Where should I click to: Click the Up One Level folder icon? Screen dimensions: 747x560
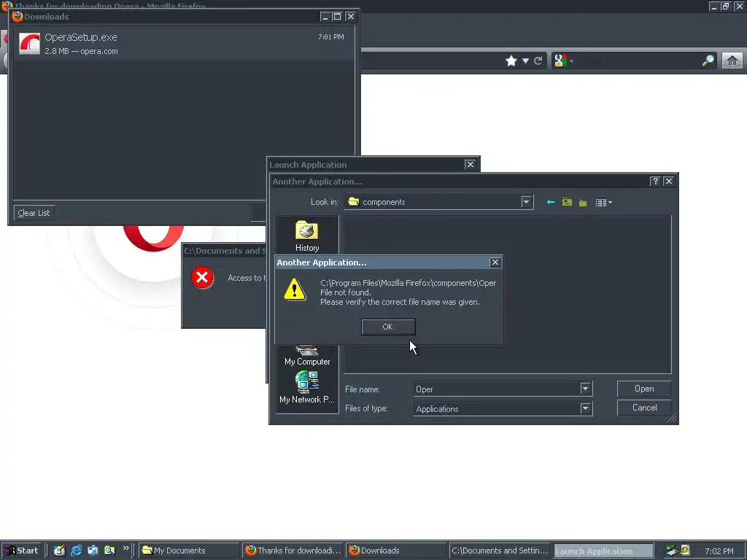pyautogui.click(x=566, y=203)
